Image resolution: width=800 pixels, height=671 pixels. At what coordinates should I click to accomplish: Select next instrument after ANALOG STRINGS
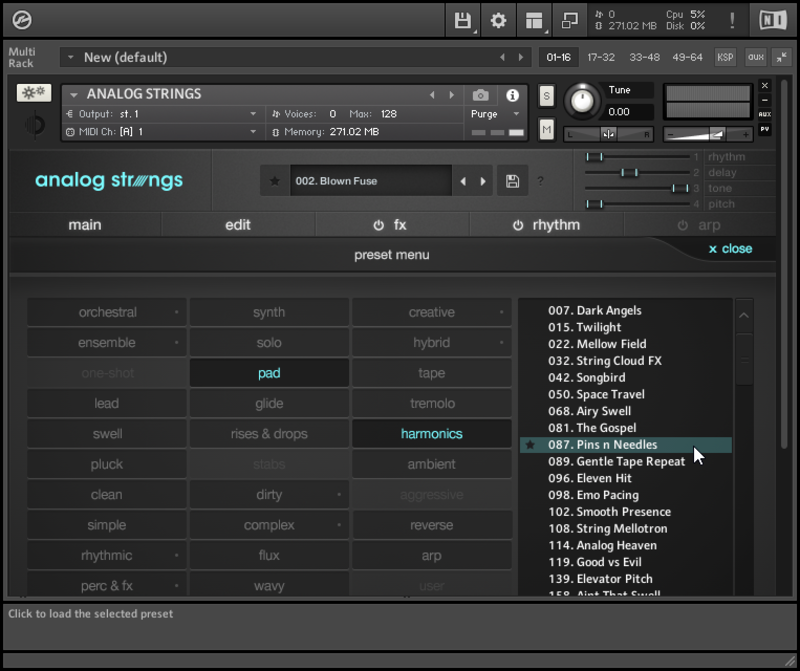452,95
